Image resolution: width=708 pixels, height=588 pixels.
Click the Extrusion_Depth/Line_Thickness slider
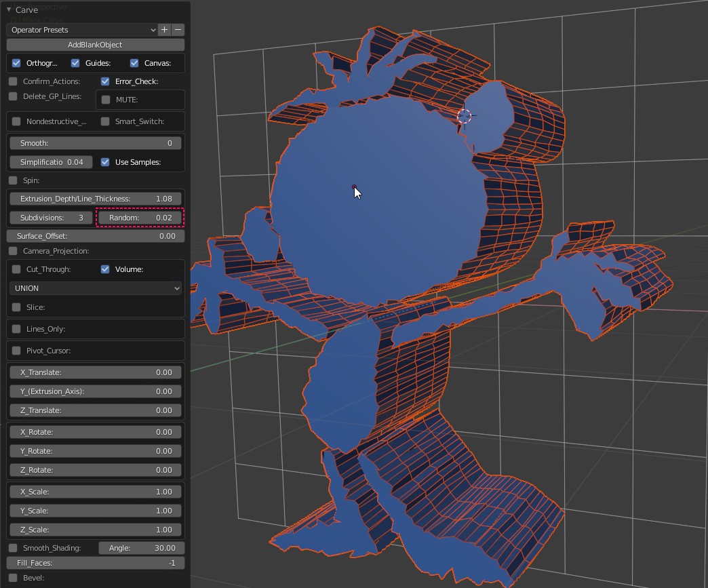click(96, 199)
